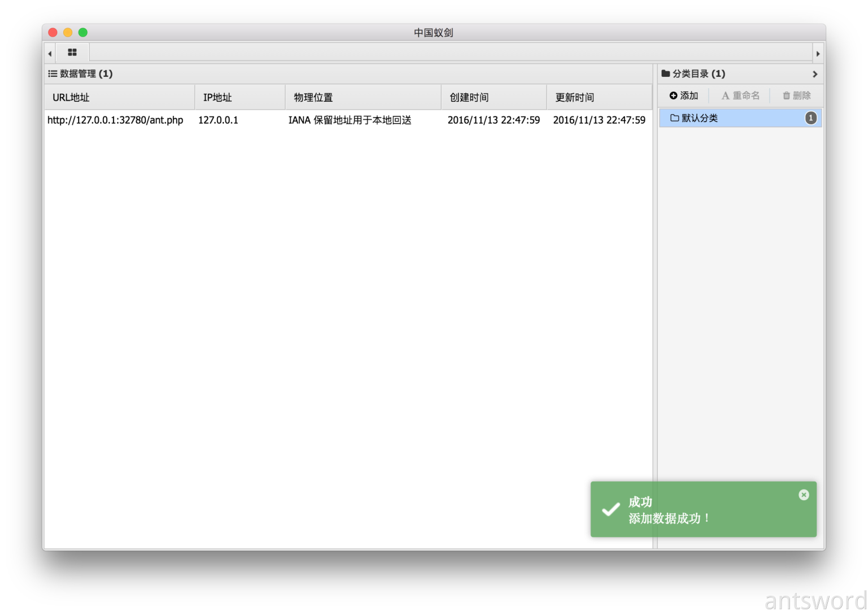Image resolution: width=868 pixels, height=611 pixels.
Task: Dismiss the success notification with close icon
Action: pyautogui.click(x=804, y=495)
